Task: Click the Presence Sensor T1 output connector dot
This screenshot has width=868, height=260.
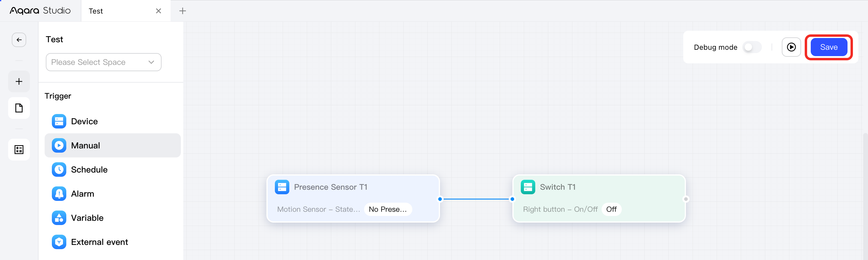Action: [x=440, y=199]
